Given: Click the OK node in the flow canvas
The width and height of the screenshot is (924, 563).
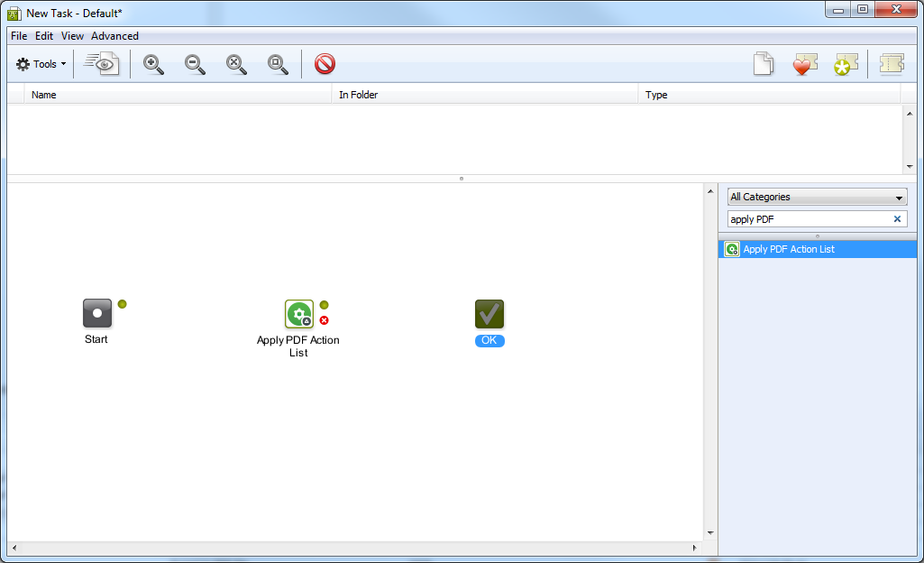Looking at the screenshot, I should point(489,314).
